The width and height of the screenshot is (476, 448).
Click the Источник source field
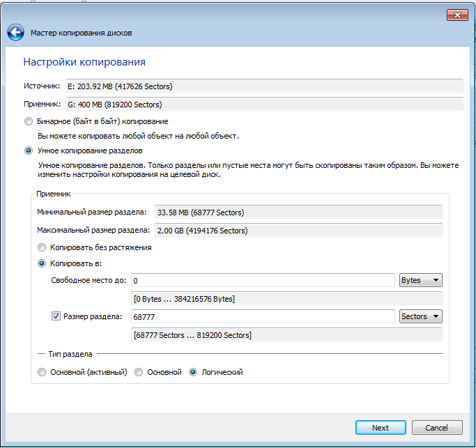pyautogui.click(x=264, y=86)
